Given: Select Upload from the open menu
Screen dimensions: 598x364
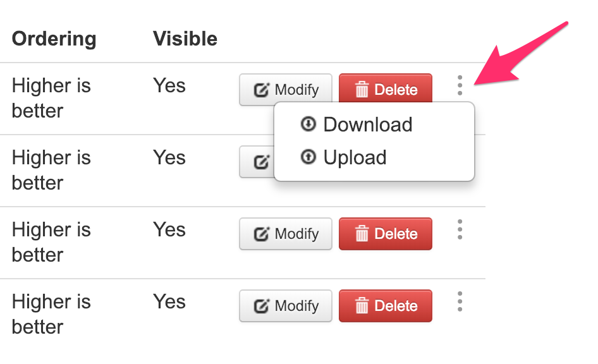Looking at the screenshot, I should click(x=355, y=157).
